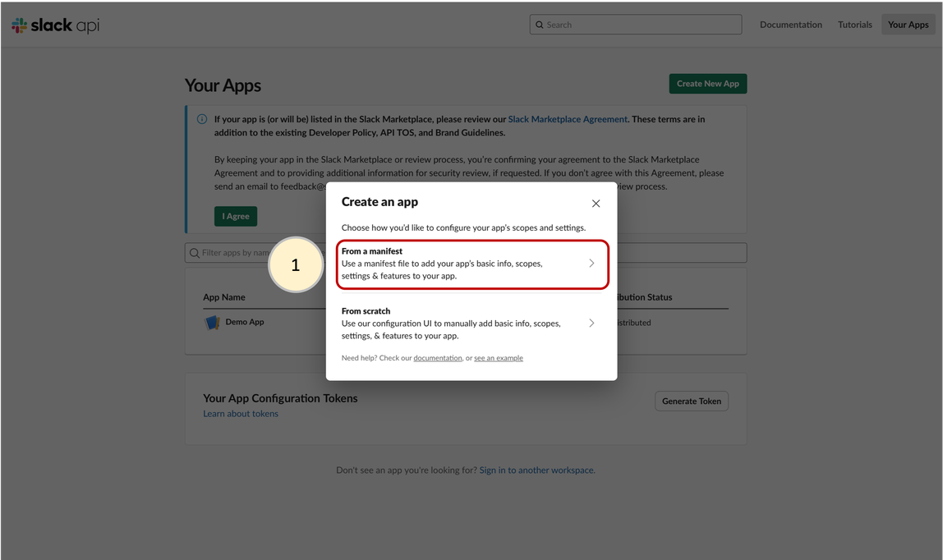Go to the Your Apps tab
The height and width of the screenshot is (560, 943).
tap(908, 25)
